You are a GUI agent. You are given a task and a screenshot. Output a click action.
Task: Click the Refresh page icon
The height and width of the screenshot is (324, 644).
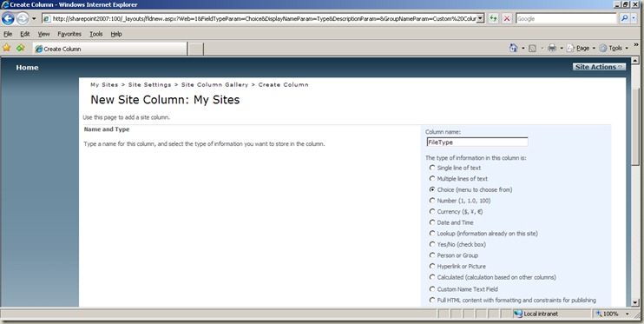click(493, 18)
